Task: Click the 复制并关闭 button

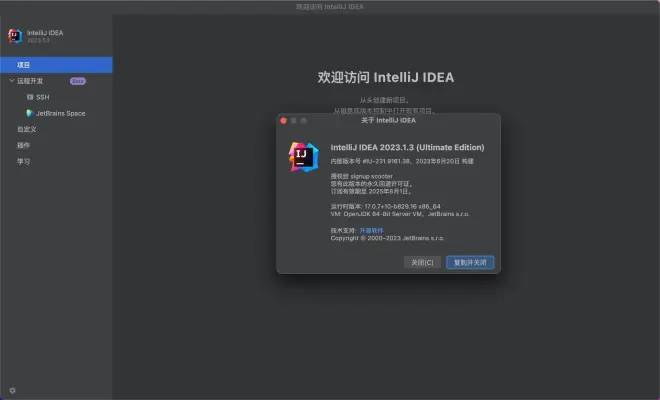Action: (470, 262)
